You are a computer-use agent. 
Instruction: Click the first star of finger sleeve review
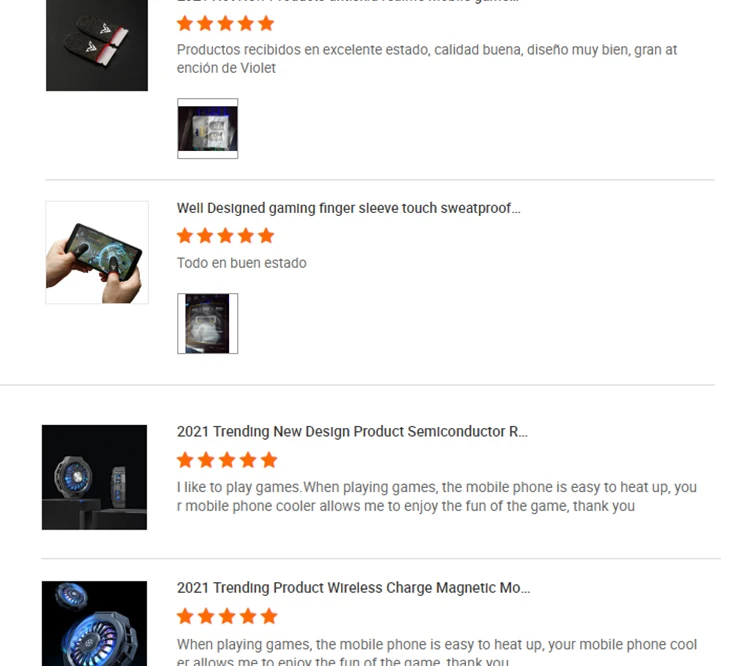185,235
